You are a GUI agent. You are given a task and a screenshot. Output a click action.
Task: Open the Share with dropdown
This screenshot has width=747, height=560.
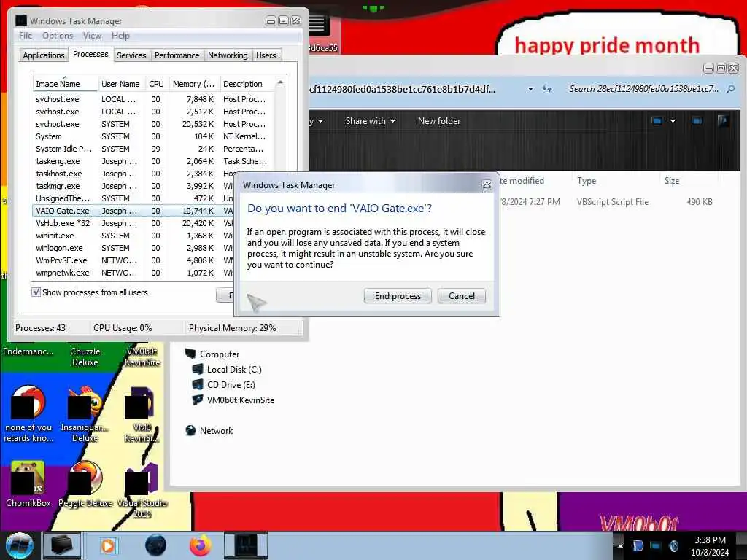371,121
